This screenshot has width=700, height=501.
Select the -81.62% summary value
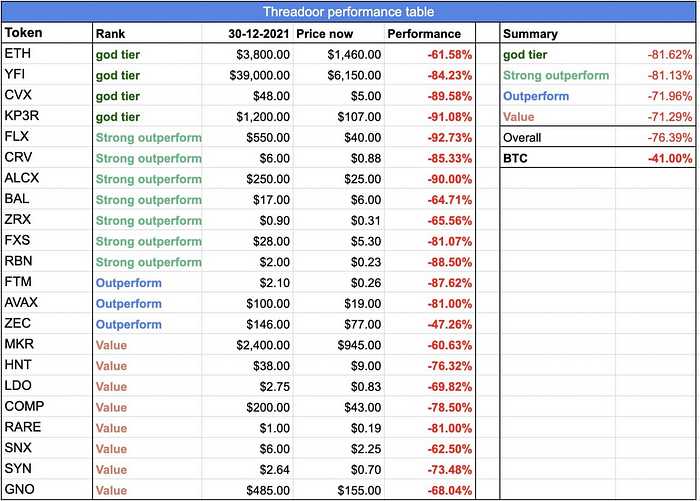(655, 54)
